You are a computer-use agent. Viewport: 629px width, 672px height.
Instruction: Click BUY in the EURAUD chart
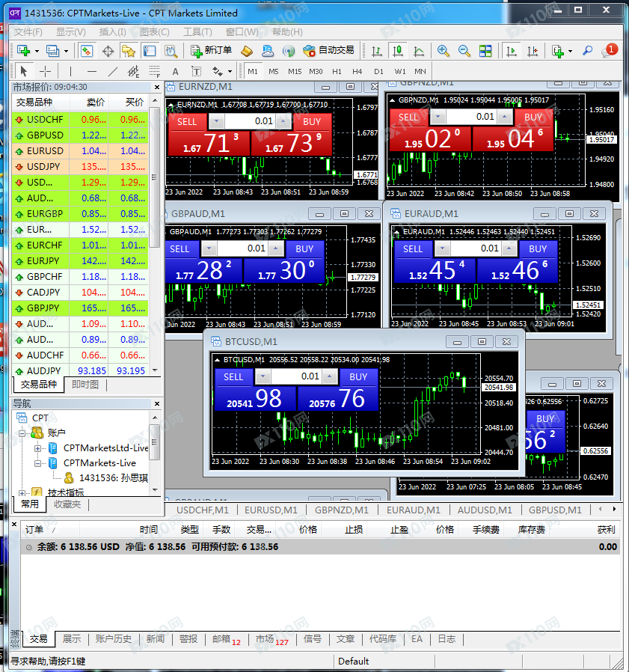[x=538, y=249]
